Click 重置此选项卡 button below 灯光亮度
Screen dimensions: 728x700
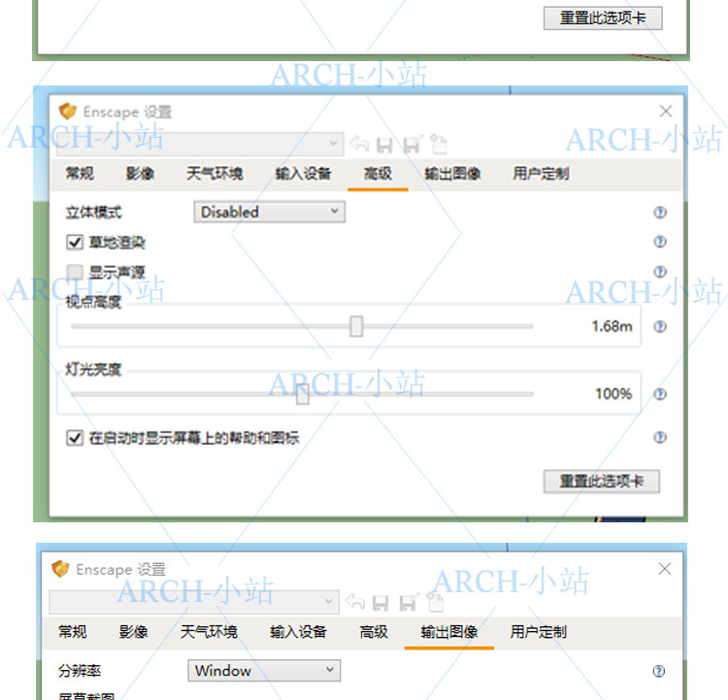click(602, 482)
